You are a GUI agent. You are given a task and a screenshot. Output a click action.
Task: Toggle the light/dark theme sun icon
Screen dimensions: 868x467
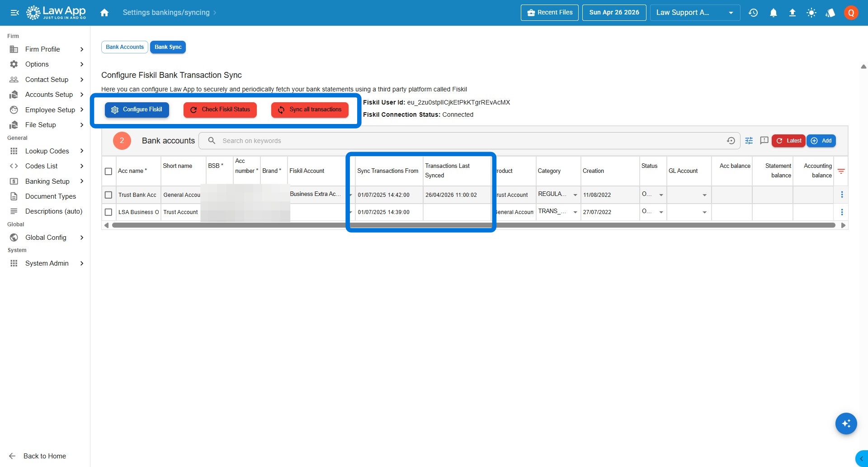811,13
